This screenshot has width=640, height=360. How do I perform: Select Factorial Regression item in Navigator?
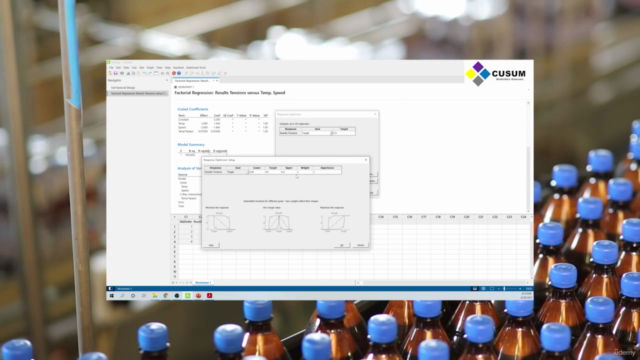pos(138,93)
